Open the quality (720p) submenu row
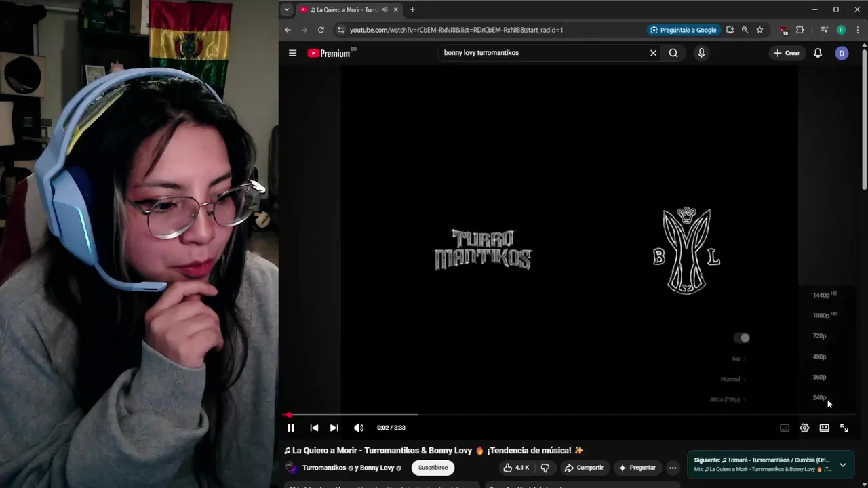 pyautogui.click(x=727, y=399)
